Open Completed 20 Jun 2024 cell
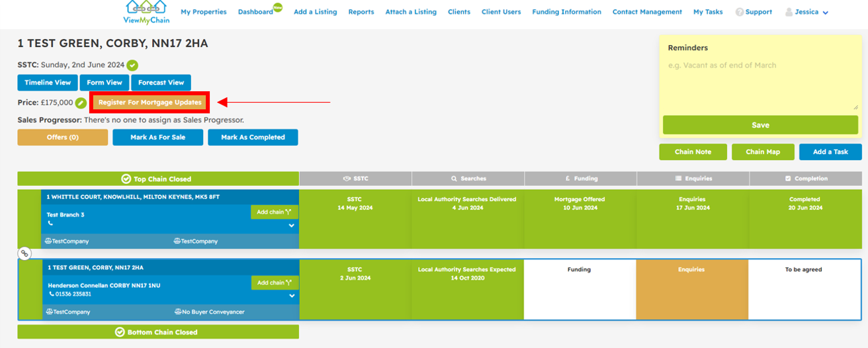Screen dimensions: 868x348 [805, 219]
